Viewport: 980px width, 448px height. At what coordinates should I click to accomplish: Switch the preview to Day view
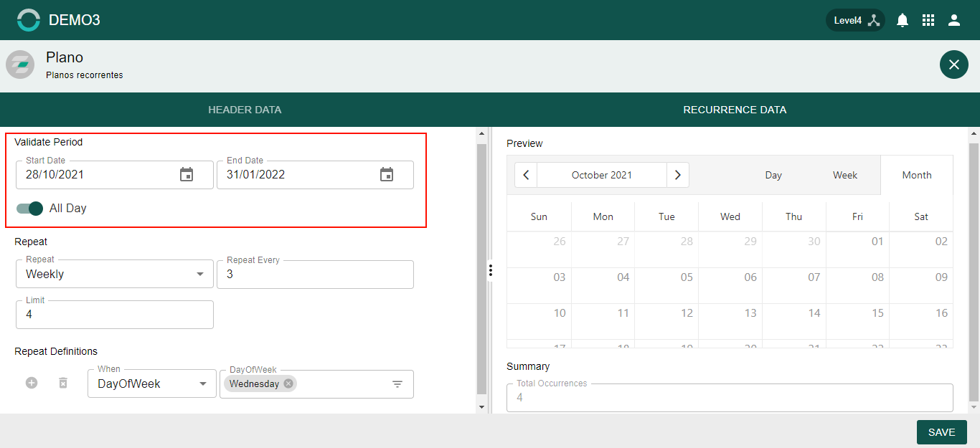773,175
